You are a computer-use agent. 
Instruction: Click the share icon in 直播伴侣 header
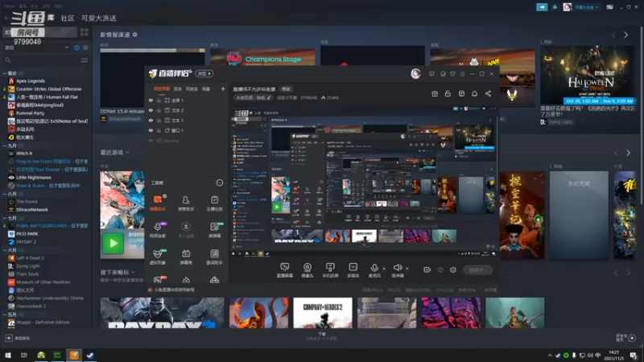pos(488,93)
